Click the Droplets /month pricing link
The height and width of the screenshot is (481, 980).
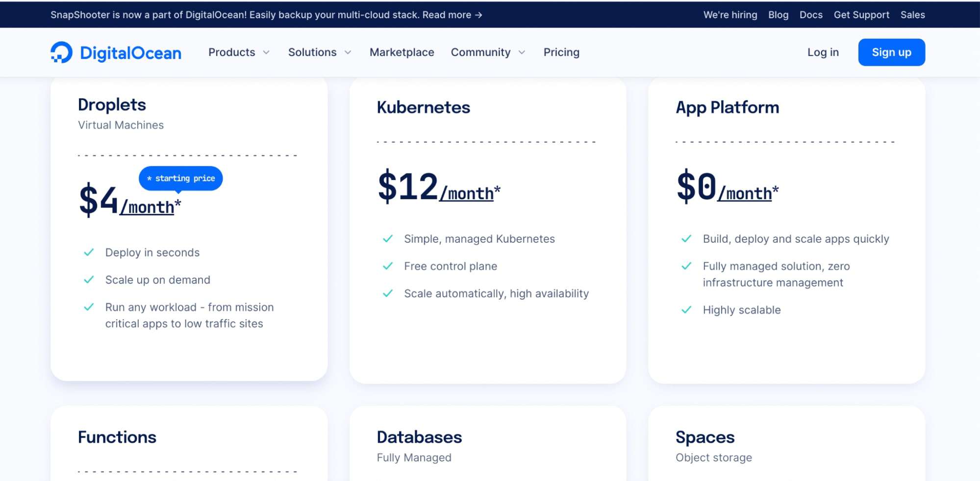point(147,207)
